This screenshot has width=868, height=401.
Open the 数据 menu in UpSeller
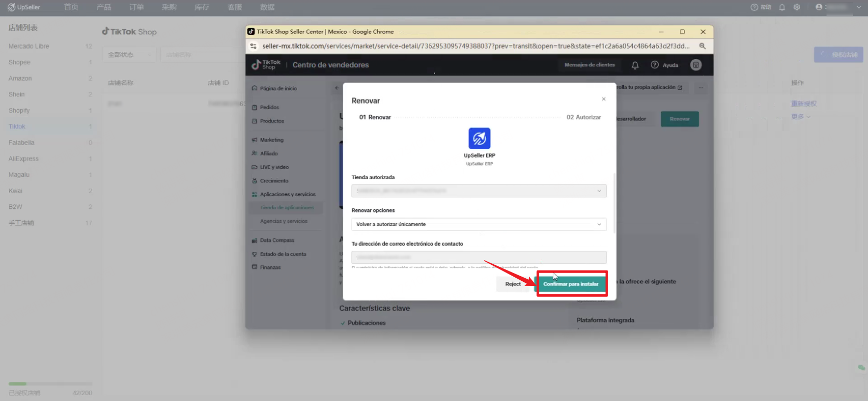coord(267,7)
